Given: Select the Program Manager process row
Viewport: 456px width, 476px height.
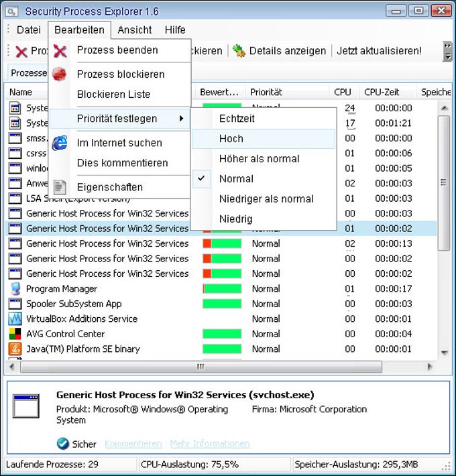Looking at the screenshot, I should coord(221,289).
